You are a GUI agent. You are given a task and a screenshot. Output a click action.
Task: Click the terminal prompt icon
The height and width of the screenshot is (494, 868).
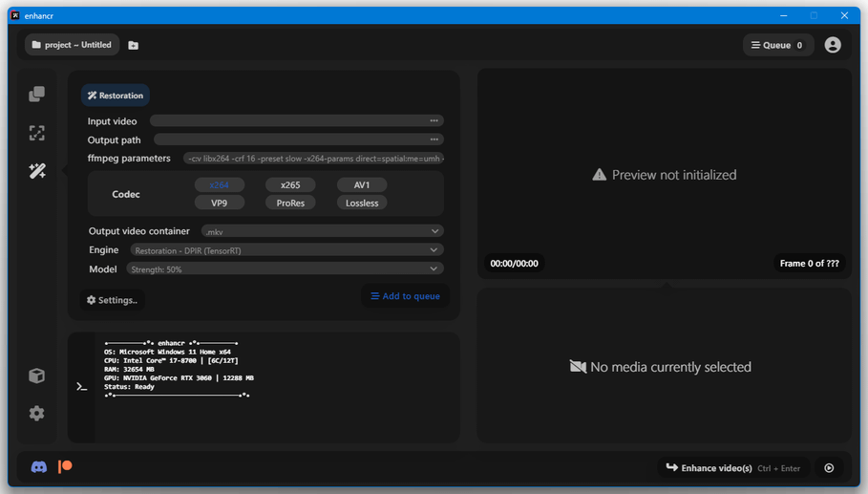coord(82,387)
